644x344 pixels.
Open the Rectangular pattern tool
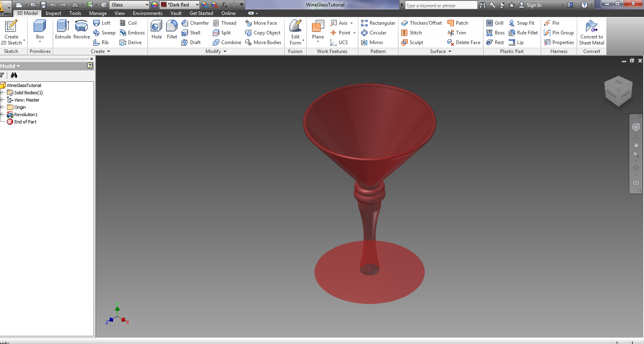pyautogui.click(x=378, y=23)
